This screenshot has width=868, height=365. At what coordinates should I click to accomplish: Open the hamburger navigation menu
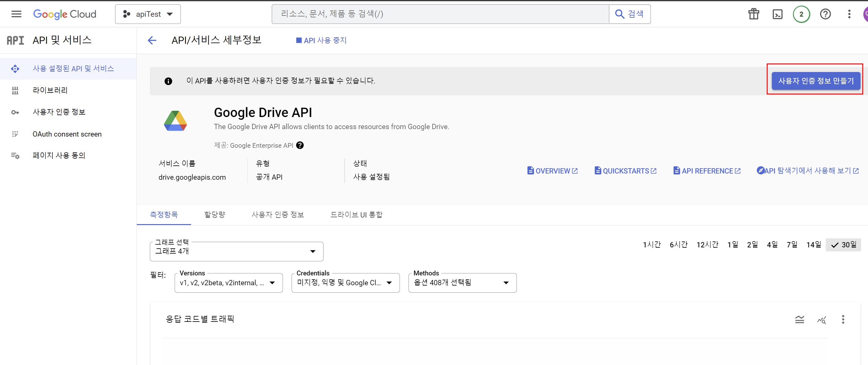point(16,14)
